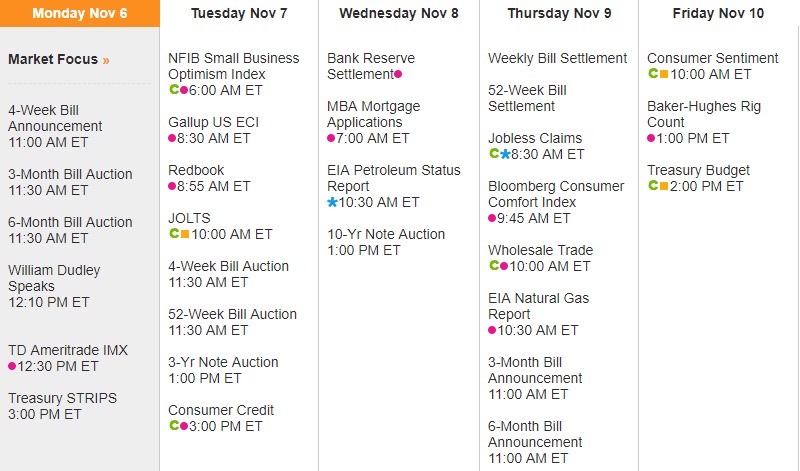Screen dimensions: 800x471
Task: Click green C icon beside NFIB Optimism Index
Action: click(173, 90)
